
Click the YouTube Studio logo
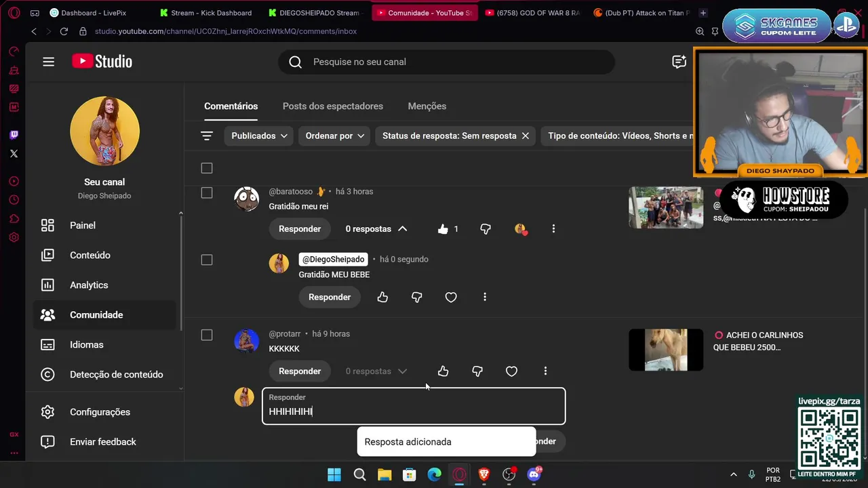tap(102, 62)
